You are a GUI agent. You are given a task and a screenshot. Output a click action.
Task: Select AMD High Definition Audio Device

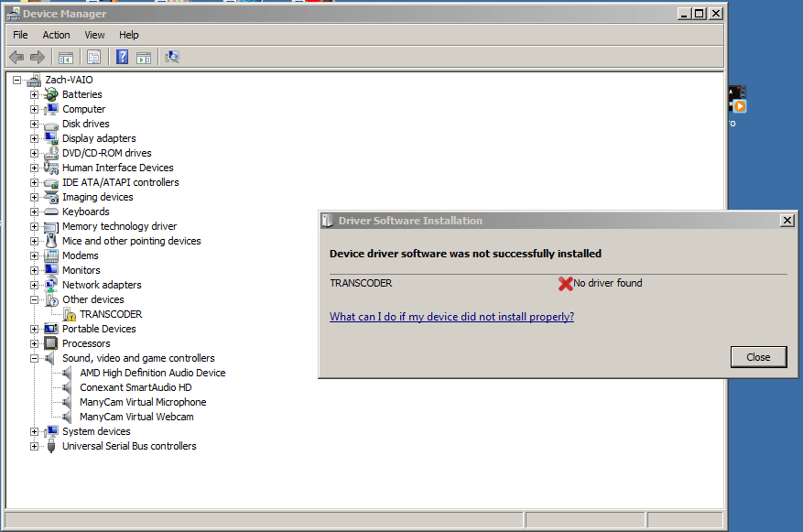point(153,374)
